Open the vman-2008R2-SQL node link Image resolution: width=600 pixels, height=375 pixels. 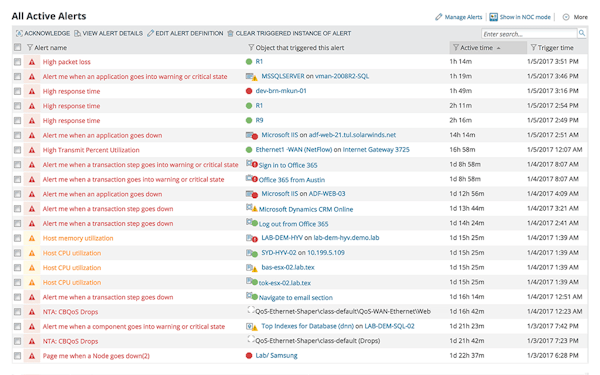(x=342, y=76)
